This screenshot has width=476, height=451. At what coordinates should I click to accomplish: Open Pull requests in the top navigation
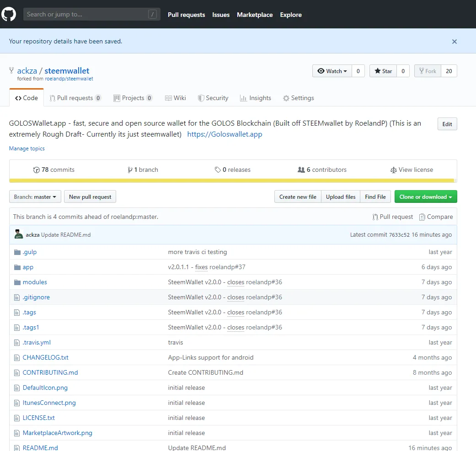tap(187, 15)
